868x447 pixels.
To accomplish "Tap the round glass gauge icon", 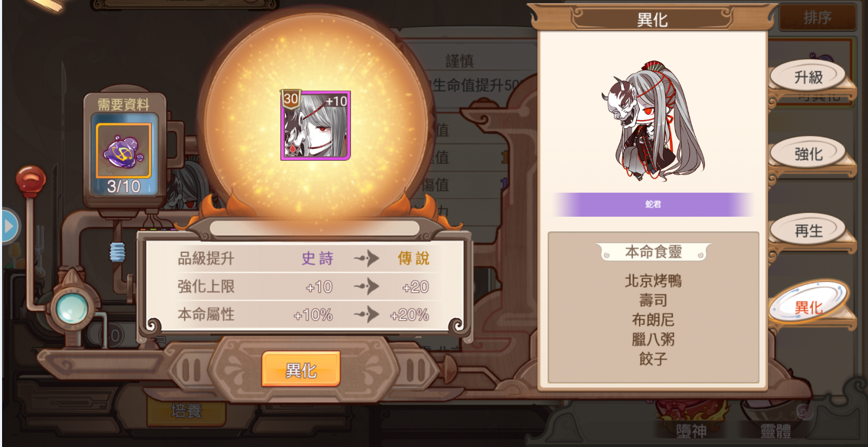I will click(72, 308).
